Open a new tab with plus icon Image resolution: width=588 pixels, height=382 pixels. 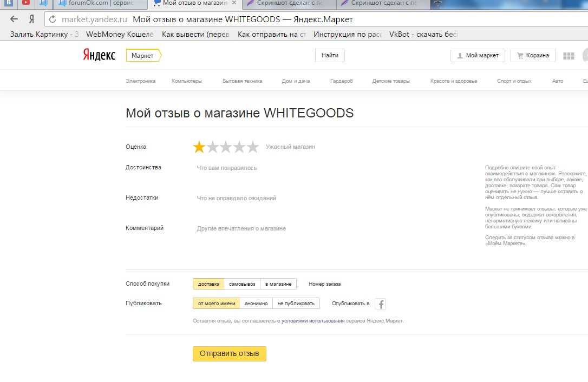tap(437, 3)
